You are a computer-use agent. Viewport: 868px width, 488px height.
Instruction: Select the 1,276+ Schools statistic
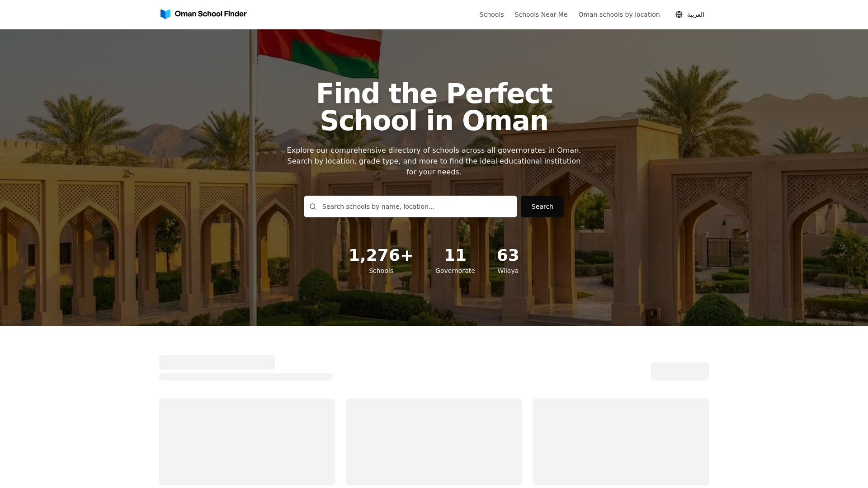click(x=381, y=261)
